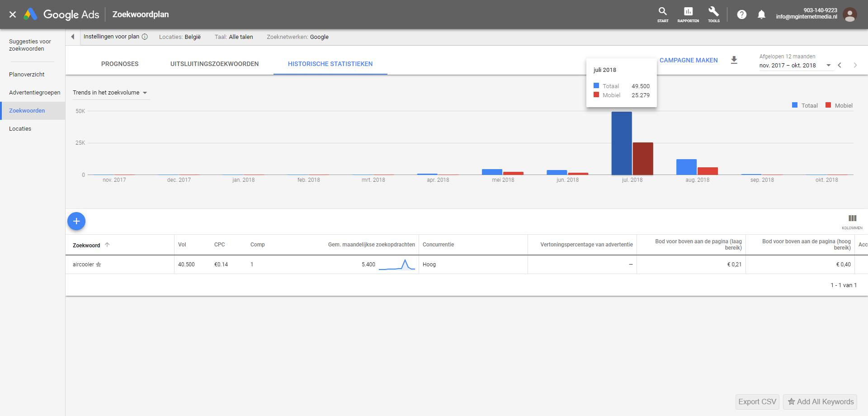
Task: Sort by Bod boven aan pagina (hoog bereik)
Action: click(x=807, y=245)
